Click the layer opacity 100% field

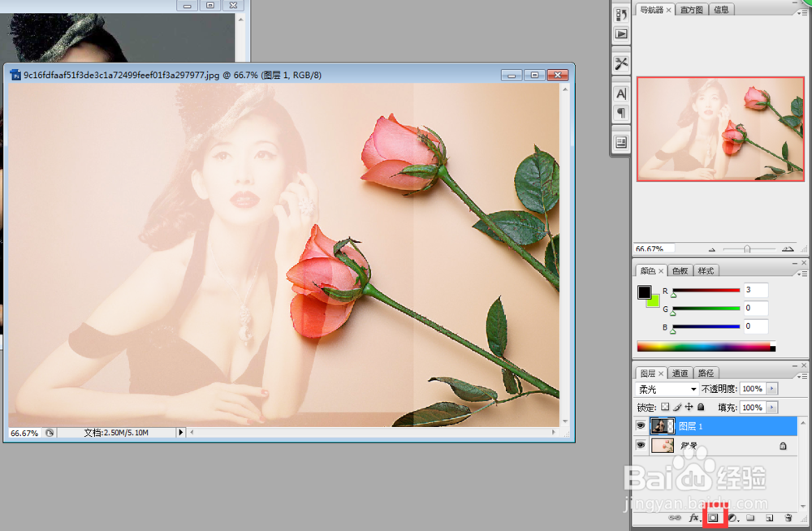coord(753,389)
